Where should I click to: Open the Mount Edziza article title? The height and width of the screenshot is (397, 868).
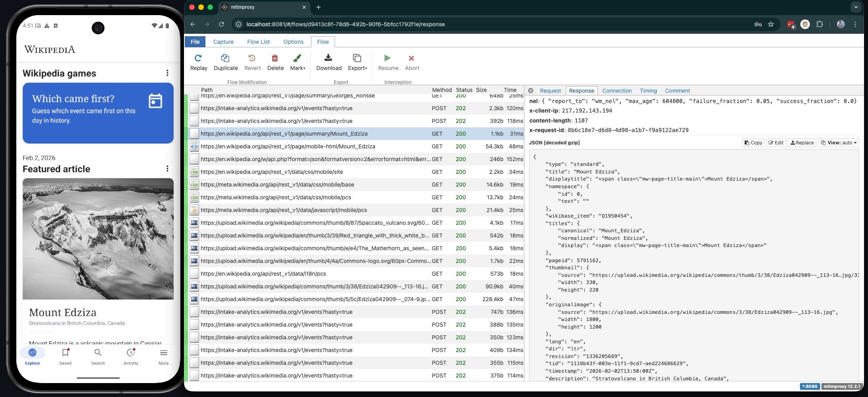pos(63,312)
